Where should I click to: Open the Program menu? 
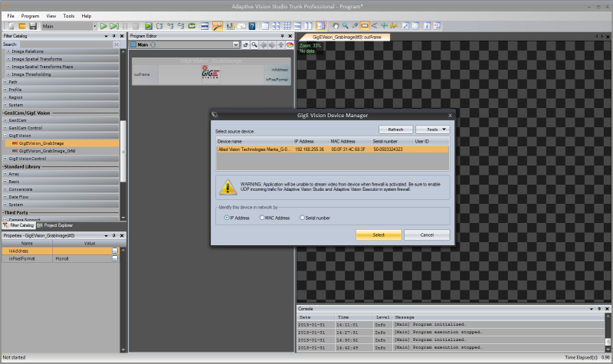[x=30, y=15]
